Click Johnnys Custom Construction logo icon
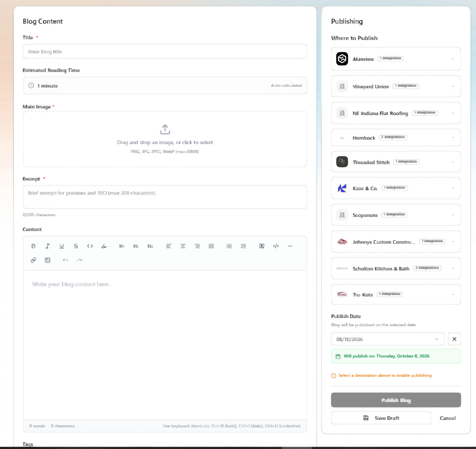 (342, 241)
